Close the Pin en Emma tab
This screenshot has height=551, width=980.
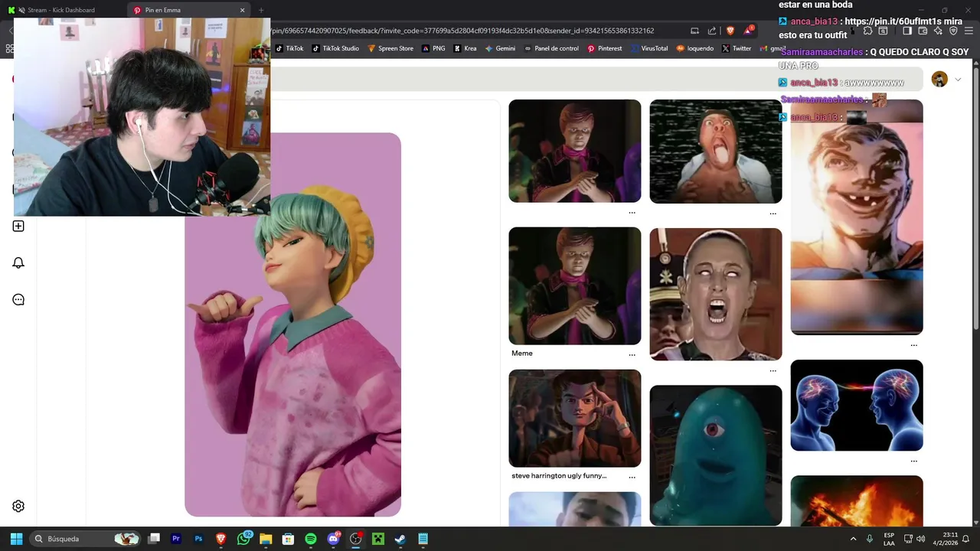coord(243,10)
